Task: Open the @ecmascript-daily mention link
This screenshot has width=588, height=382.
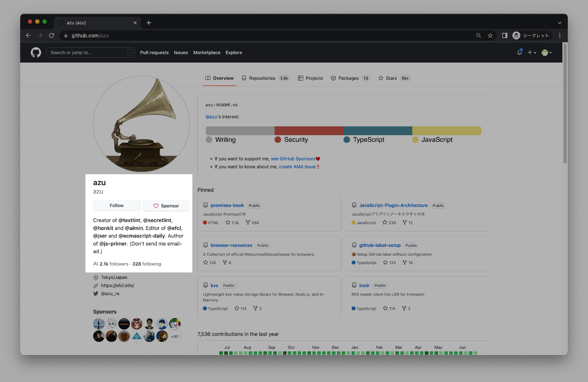Action: (x=142, y=236)
